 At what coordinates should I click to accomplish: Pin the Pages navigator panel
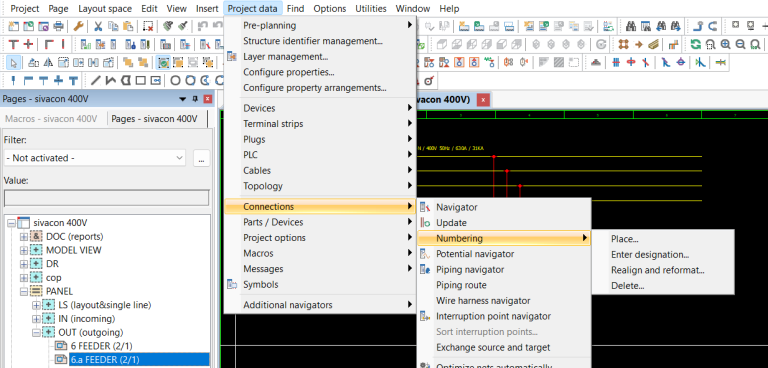195,99
